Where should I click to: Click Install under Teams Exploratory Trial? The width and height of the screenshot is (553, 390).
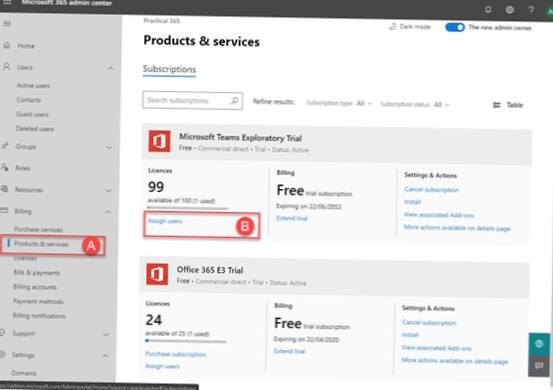pos(412,202)
